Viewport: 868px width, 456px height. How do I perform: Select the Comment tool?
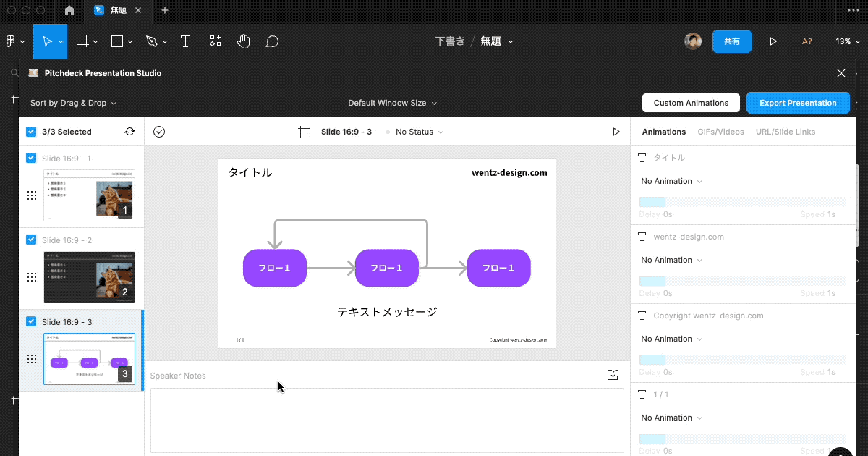click(272, 41)
